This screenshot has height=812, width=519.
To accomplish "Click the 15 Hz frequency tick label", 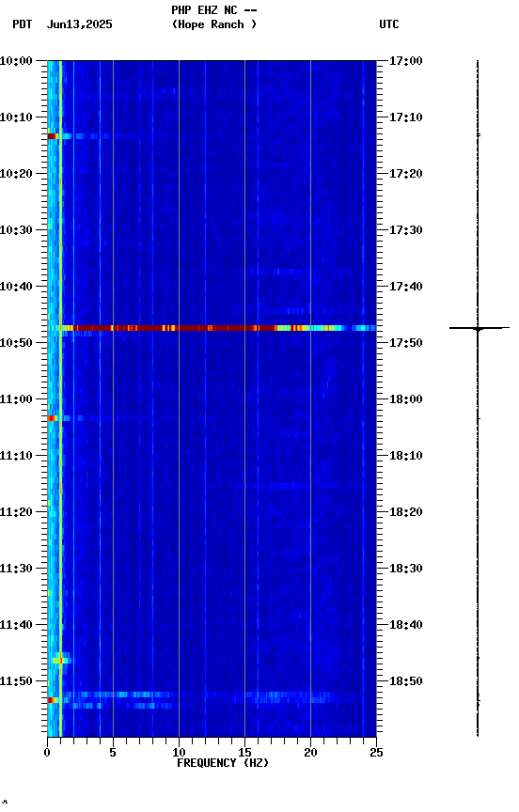I will tap(244, 753).
